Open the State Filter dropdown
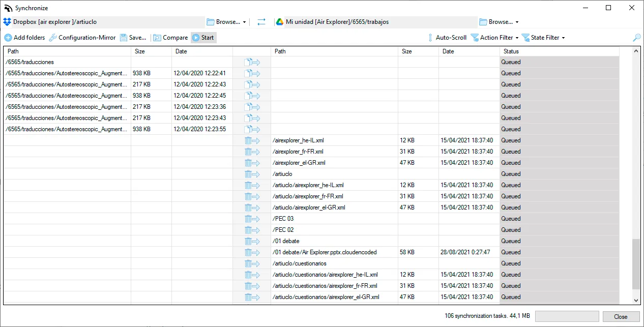Viewport: 644px width, 327px height. [x=543, y=38]
